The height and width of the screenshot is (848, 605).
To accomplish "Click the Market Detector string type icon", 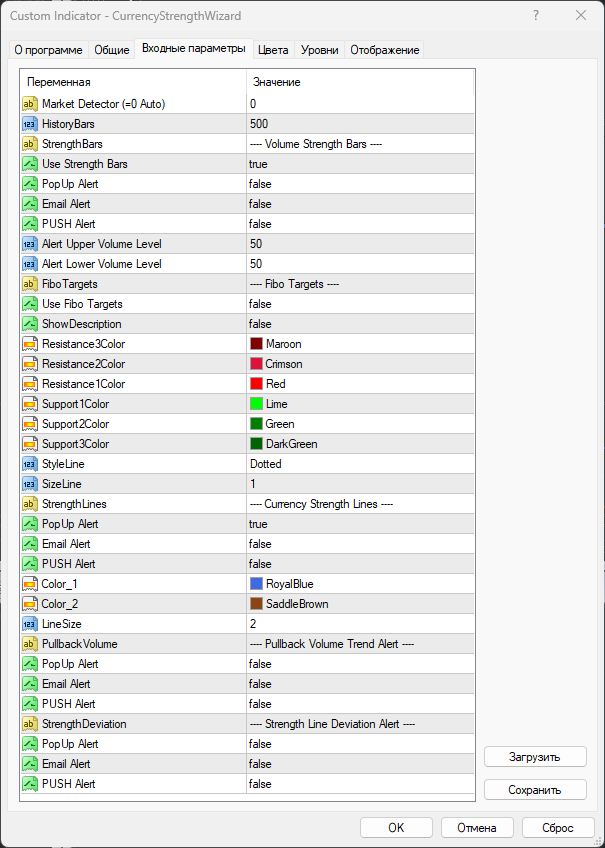I will 29,104.
